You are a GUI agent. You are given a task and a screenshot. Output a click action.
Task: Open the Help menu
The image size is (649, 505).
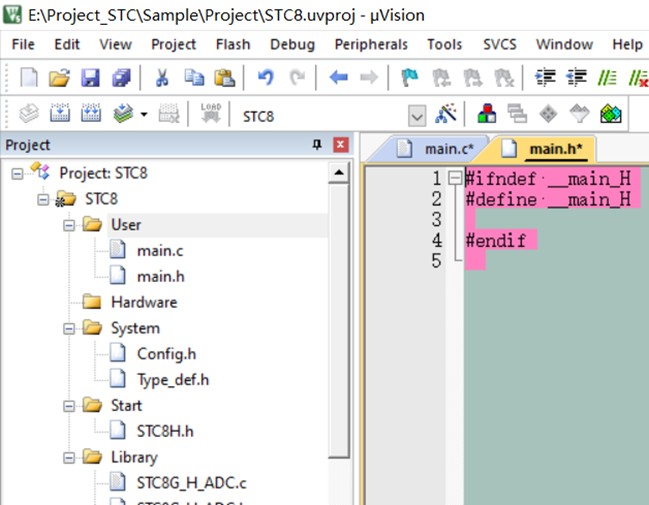click(627, 44)
